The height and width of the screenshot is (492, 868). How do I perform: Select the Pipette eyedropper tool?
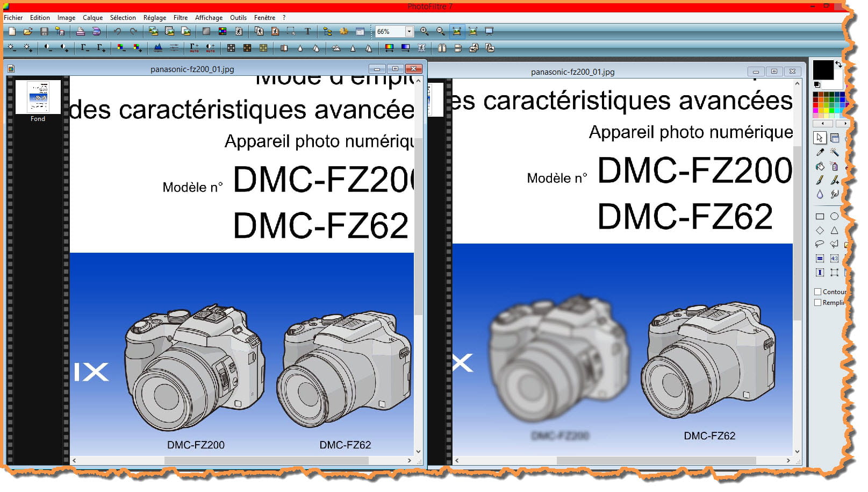(x=820, y=153)
